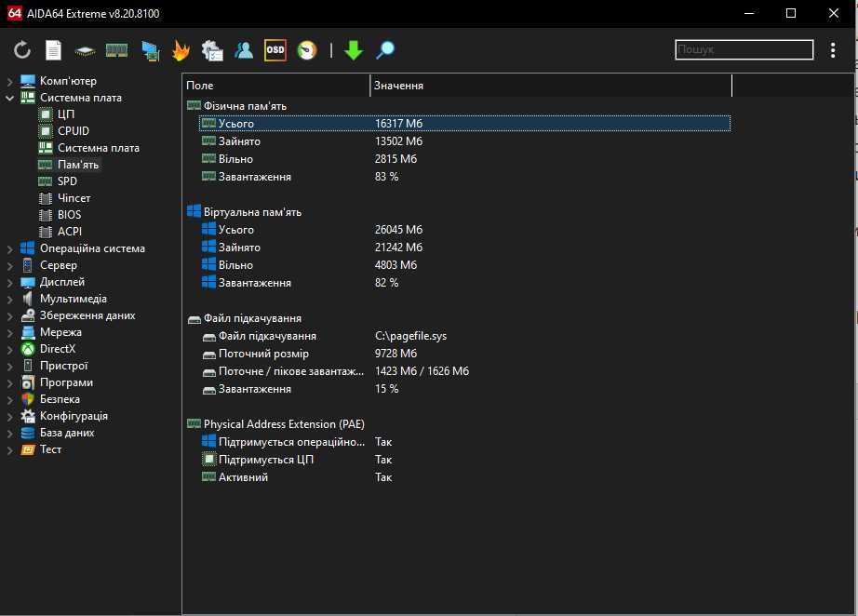The image size is (858, 616).
Task: Expand the Операційна система node
Action: [10, 248]
